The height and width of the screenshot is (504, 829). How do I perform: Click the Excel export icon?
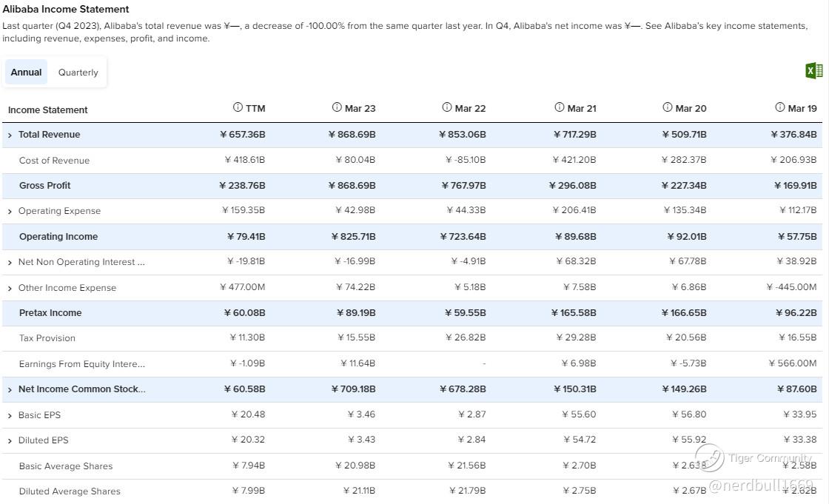click(x=813, y=71)
